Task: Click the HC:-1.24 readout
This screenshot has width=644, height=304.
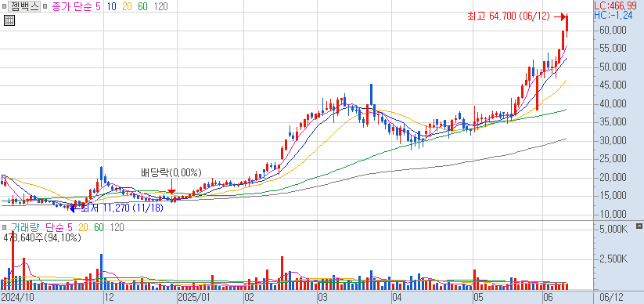Action: 613,15
